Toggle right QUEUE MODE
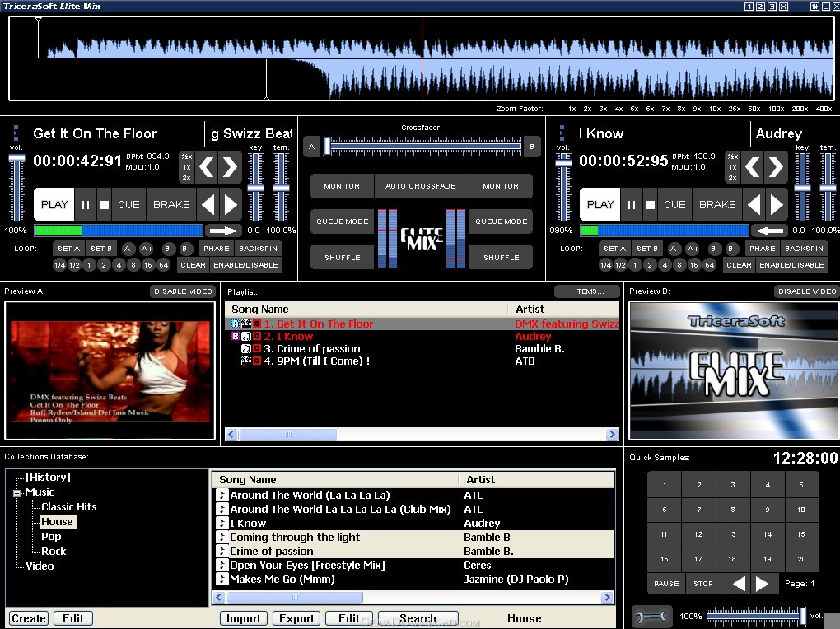 [501, 221]
